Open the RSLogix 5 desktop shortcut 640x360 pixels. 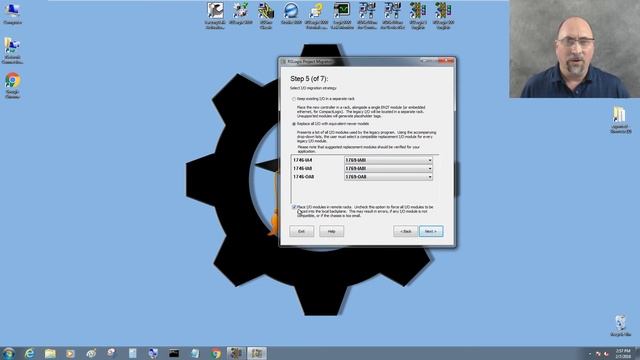coord(418,16)
